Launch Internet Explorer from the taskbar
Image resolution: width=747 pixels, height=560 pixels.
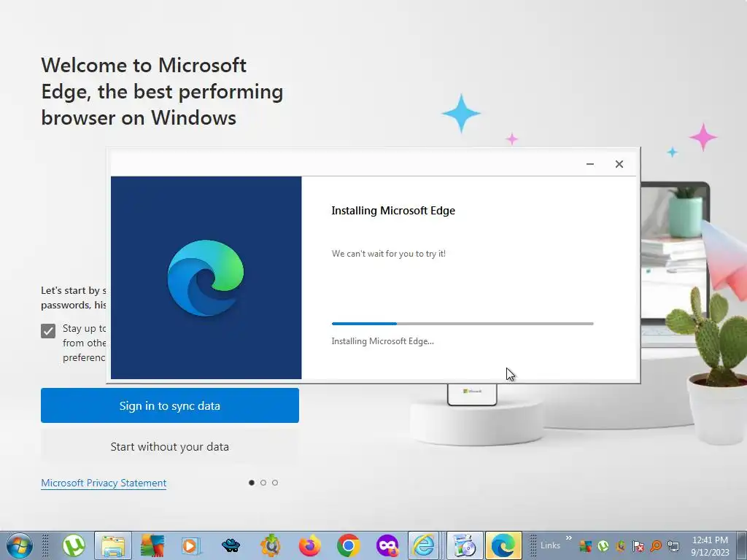tap(424, 545)
